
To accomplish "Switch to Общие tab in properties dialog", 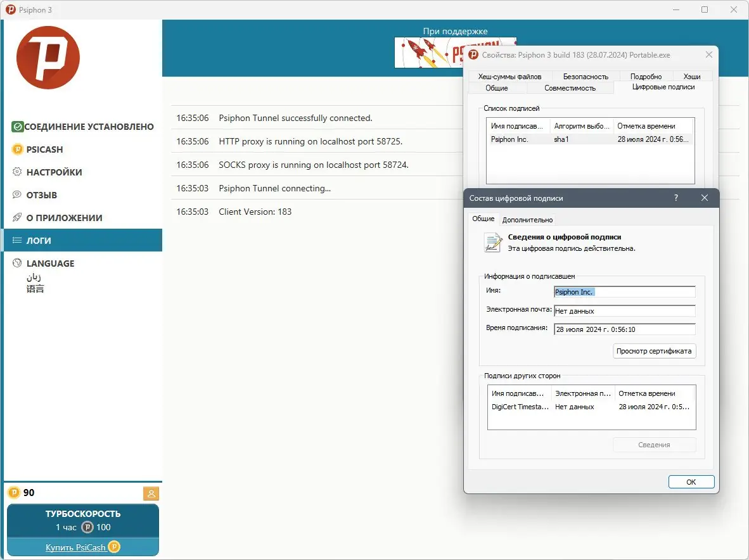I will [x=497, y=88].
